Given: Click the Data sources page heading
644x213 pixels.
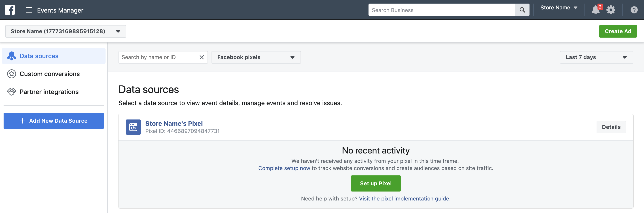Looking at the screenshot, I should click(x=148, y=89).
